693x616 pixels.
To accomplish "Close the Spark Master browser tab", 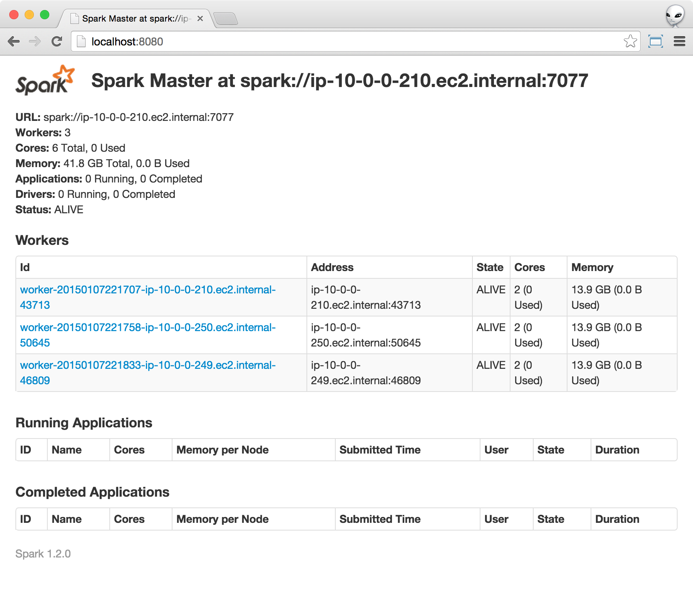I will click(200, 18).
